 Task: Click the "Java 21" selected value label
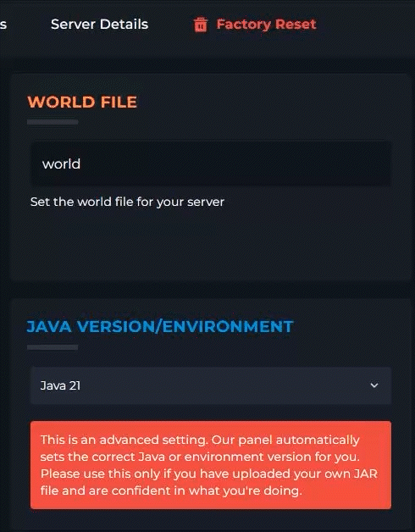[60, 385]
